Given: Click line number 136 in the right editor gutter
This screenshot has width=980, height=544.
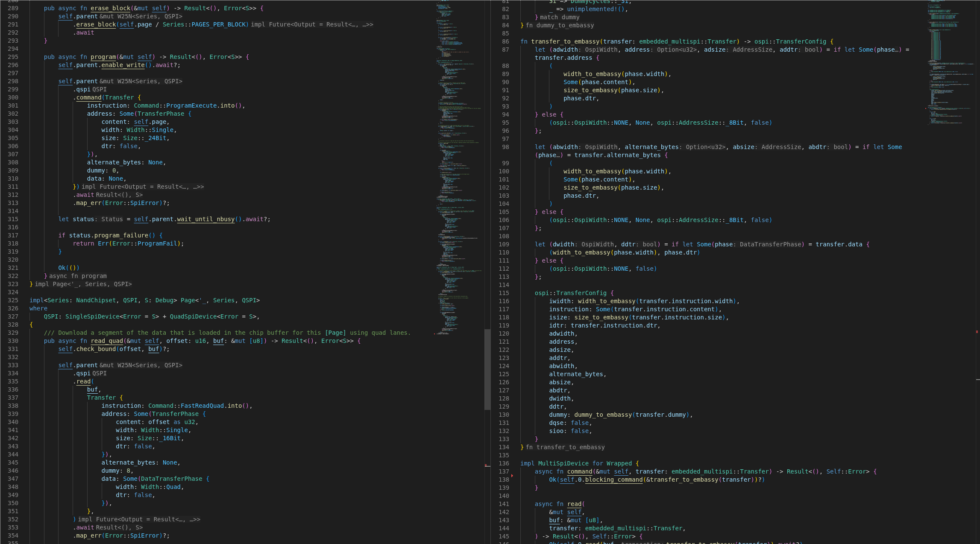Looking at the screenshot, I should 504,463.
